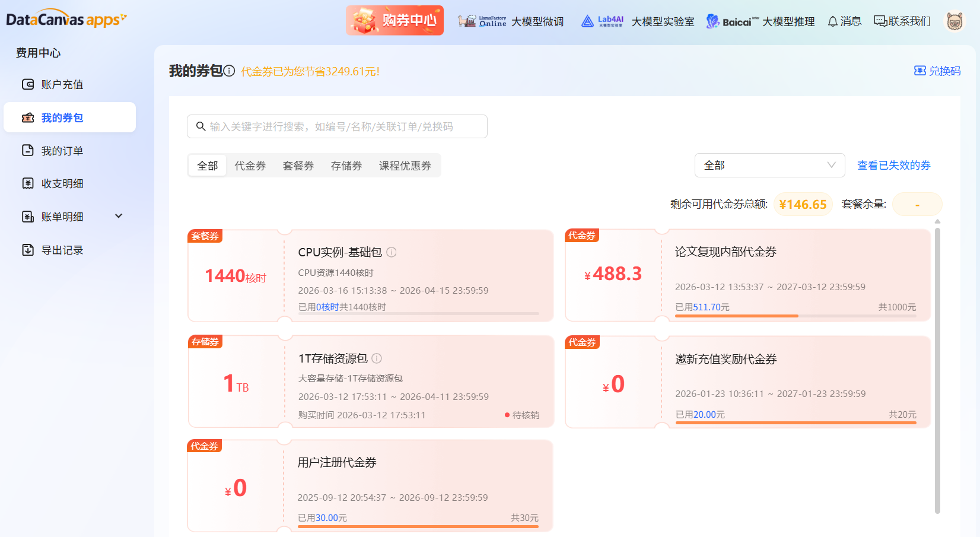Open 联系我们 contact support
The width and height of the screenshot is (980, 537).
pyautogui.click(x=901, y=21)
